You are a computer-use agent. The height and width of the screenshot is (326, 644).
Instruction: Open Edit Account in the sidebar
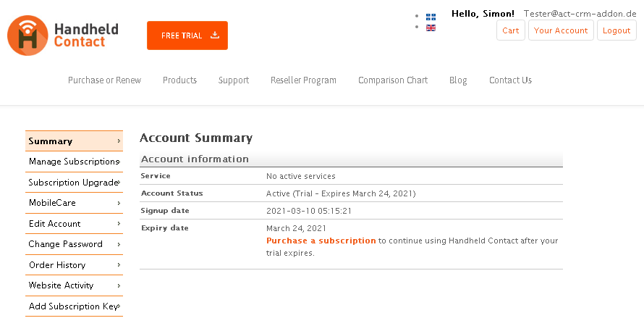coord(74,224)
